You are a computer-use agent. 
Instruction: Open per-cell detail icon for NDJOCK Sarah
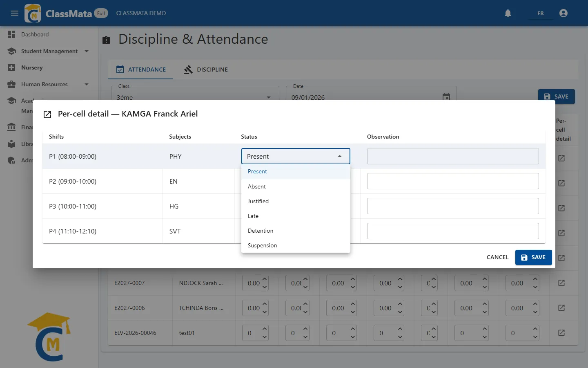click(561, 283)
